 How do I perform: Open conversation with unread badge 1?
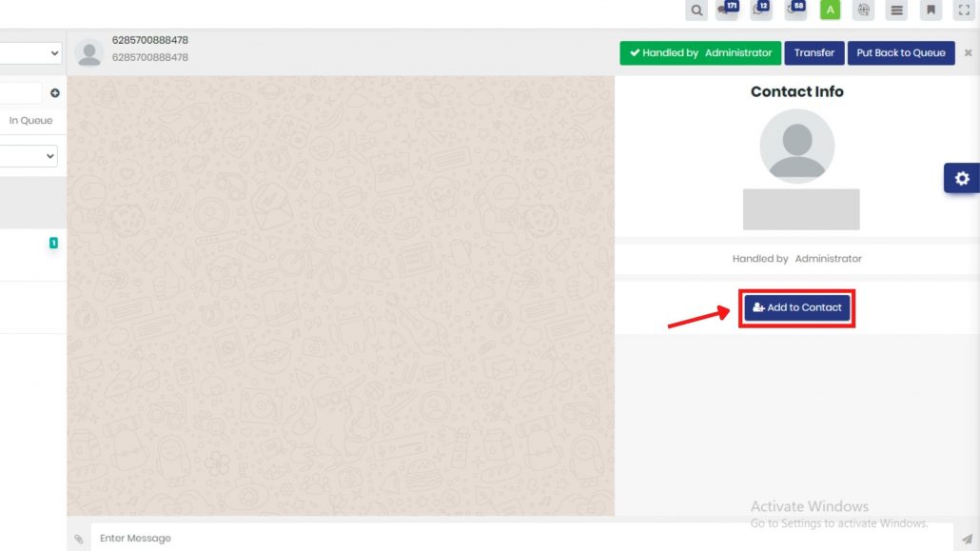tap(33, 255)
